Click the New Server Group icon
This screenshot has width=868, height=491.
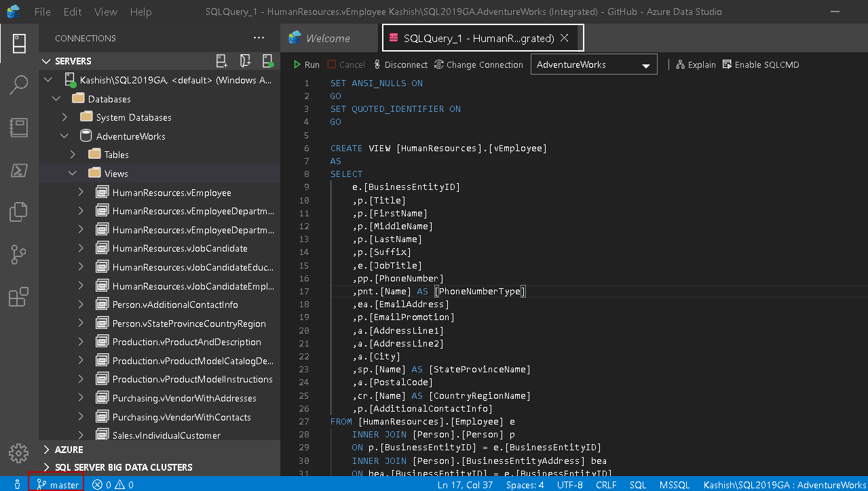tap(245, 61)
